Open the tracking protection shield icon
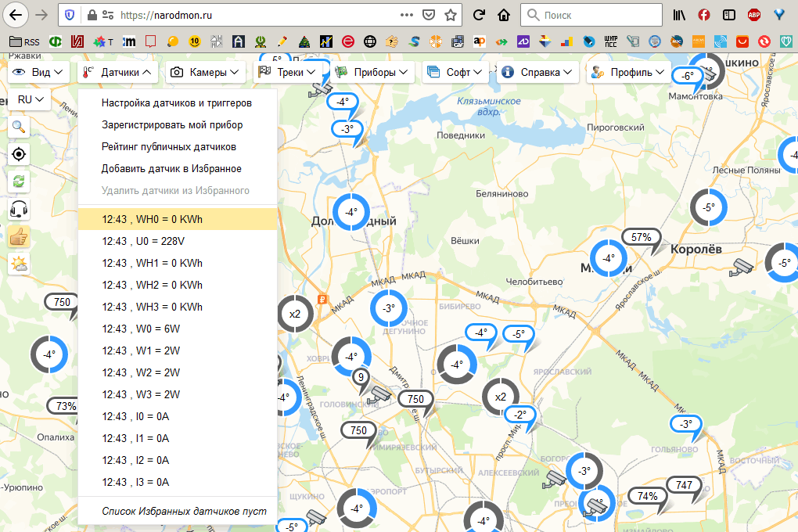Screen dimensions: 798x532 pyautogui.click(x=70, y=15)
